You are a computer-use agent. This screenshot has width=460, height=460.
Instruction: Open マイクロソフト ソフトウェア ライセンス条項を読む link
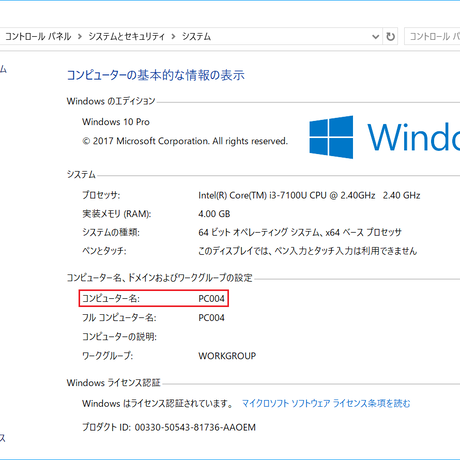[x=326, y=403]
